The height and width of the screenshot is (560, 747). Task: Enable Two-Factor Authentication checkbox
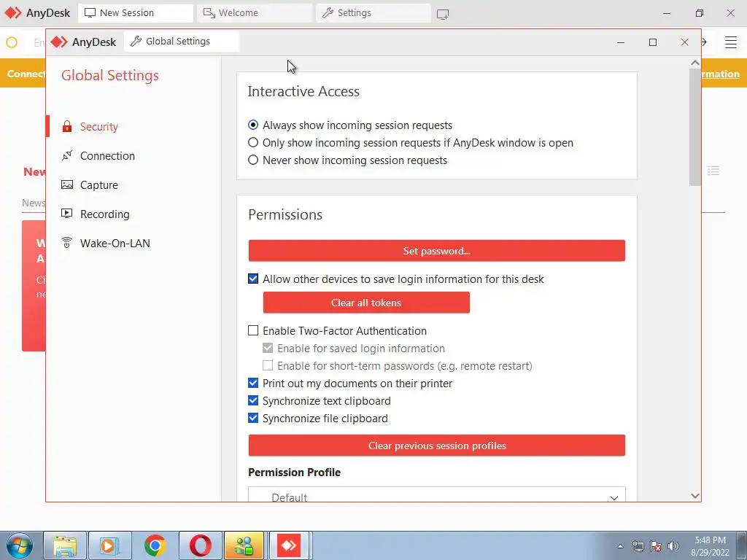(253, 330)
